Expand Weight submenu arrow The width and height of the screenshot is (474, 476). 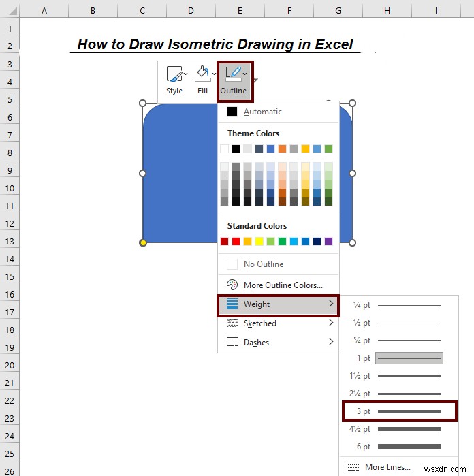click(331, 304)
